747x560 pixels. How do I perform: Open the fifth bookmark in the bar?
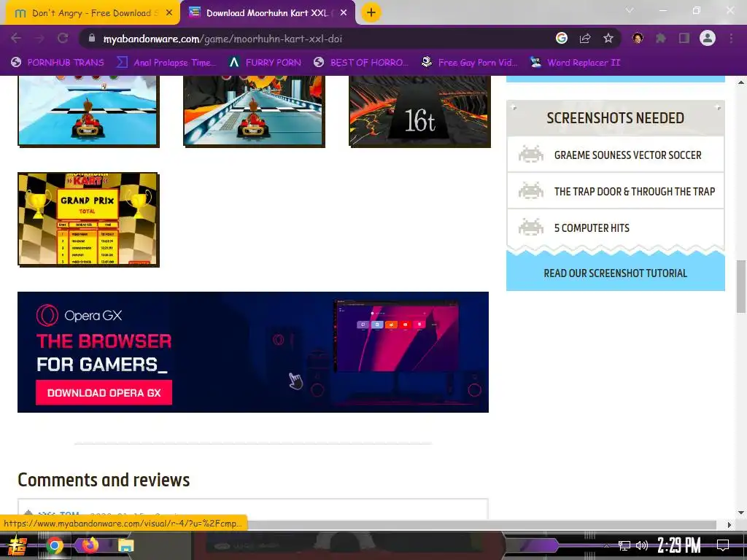click(470, 63)
